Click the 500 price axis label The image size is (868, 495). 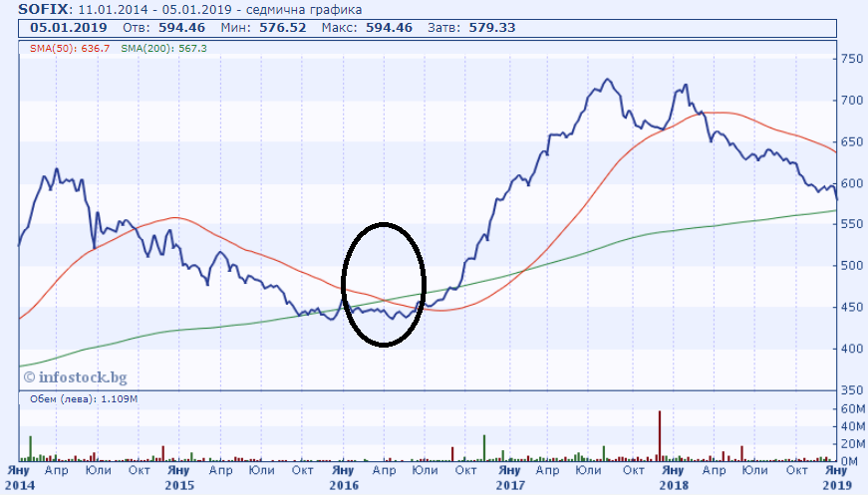click(x=851, y=266)
